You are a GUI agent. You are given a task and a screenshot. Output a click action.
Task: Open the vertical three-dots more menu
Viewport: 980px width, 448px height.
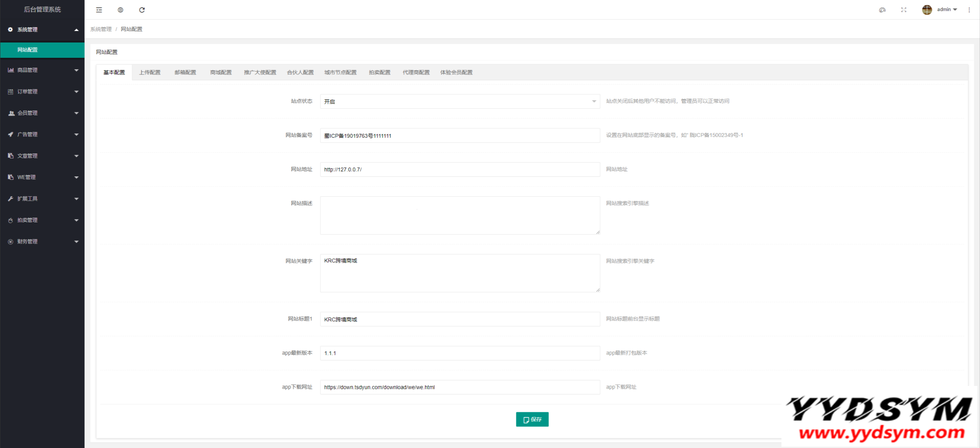pos(969,10)
